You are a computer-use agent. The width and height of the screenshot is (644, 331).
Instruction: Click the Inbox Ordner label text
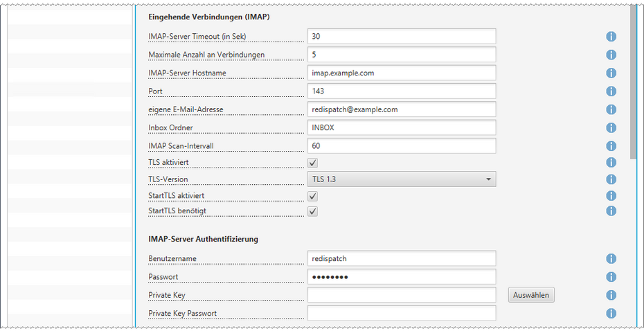[170, 127]
